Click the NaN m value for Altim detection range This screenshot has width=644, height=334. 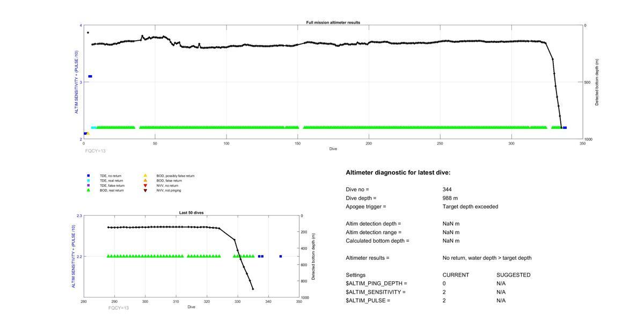pyautogui.click(x=451, y=233)
